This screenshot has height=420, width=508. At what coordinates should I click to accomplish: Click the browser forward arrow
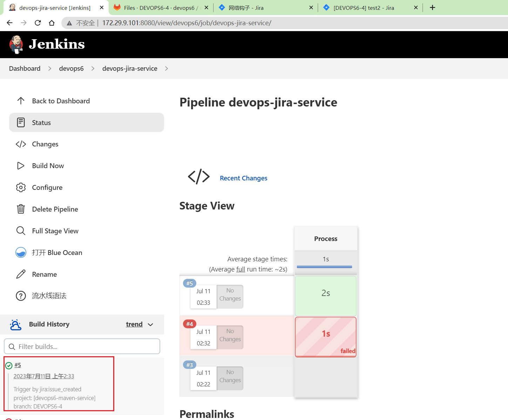pos(23,23)
